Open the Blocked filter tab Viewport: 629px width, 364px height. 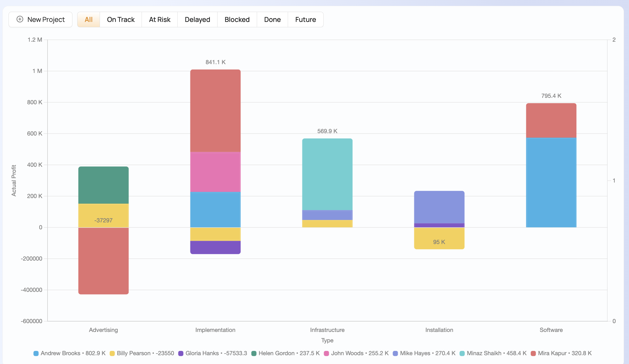pos(237,20)
